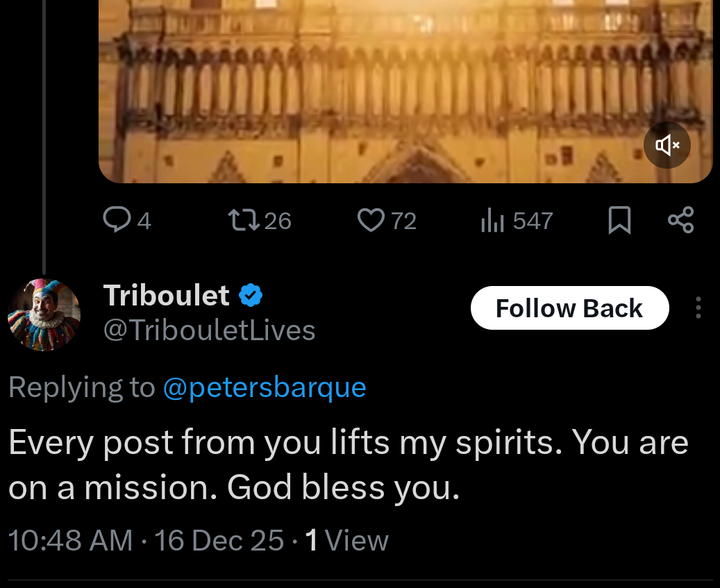Click the 72 likes count
Viewport: 720px width, 588px height.
point(403,221)
